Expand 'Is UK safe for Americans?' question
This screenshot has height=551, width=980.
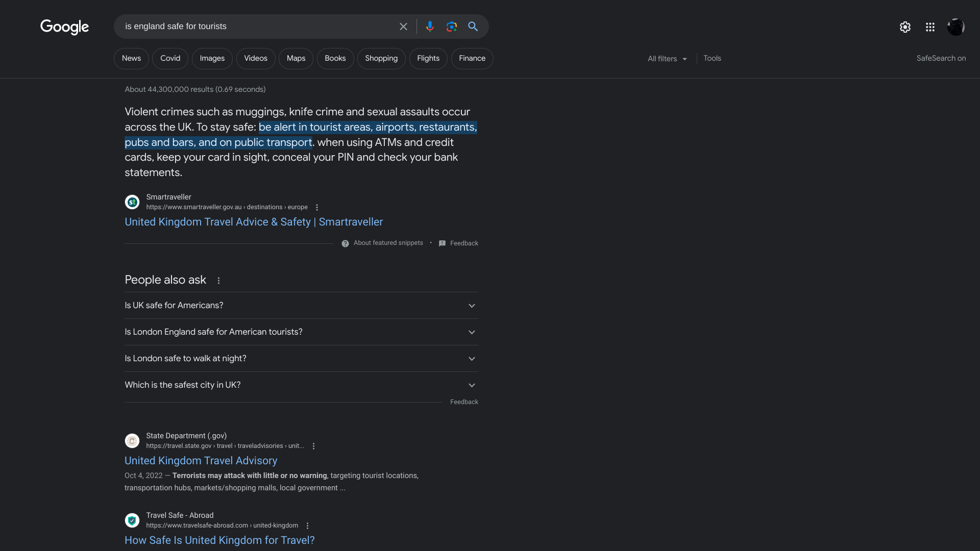pyautogui.click(x=301, y=306)
